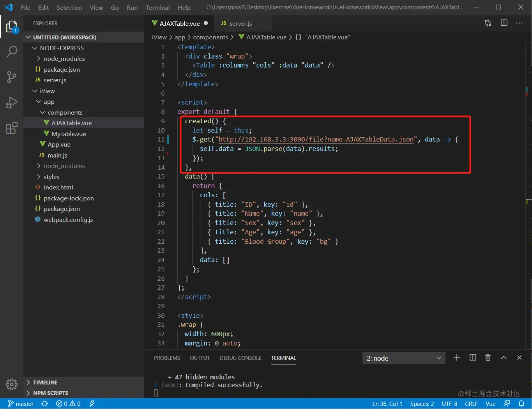Image resolution: width=532 pixels, height=409 pixels.
Task: Kill the terminal with trash icon
Action: coord(488,358)
